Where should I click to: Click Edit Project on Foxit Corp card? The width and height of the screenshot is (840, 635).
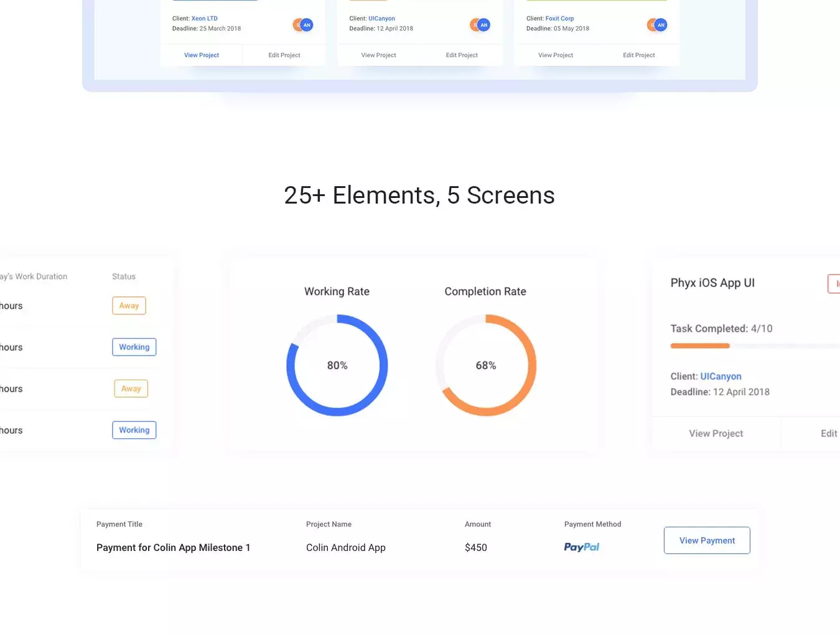(x=639, y=55)
